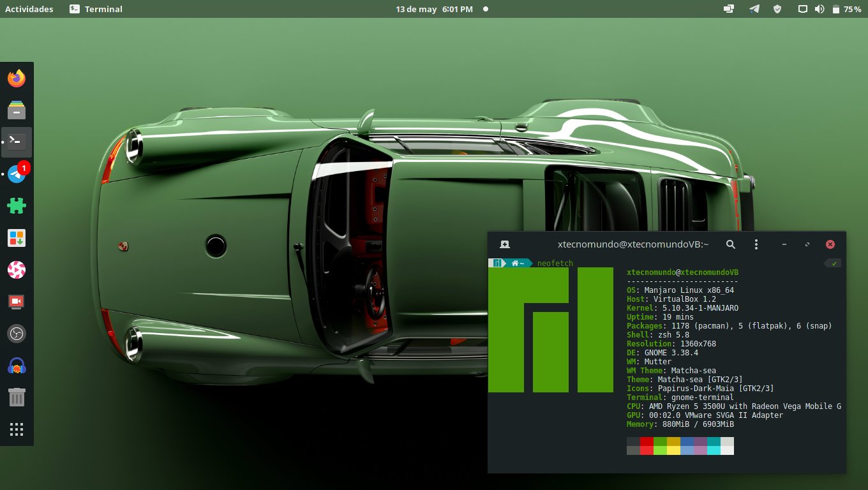Open OBS Studio from the dock
This screenshot has width=868, height=490.
17,333
